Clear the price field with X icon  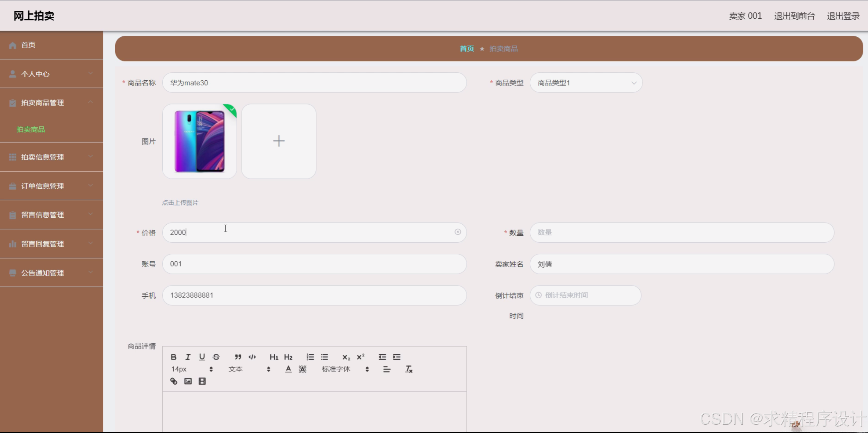coord(457,232)
